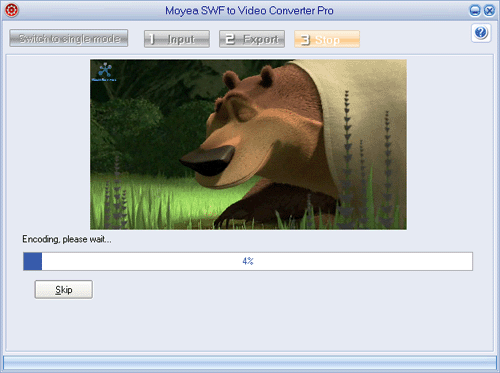Minimize the converter window
Viewport: 500px width, 373px height.
(475, 11)
